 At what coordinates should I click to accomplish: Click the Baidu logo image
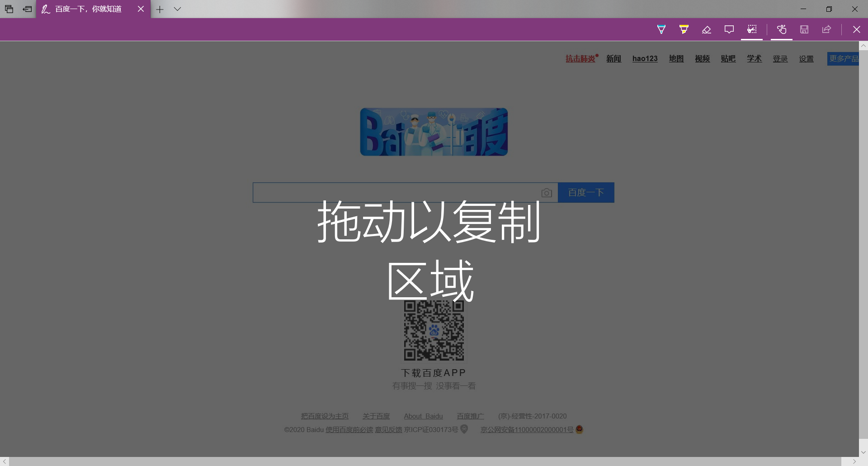click(434, 132)
